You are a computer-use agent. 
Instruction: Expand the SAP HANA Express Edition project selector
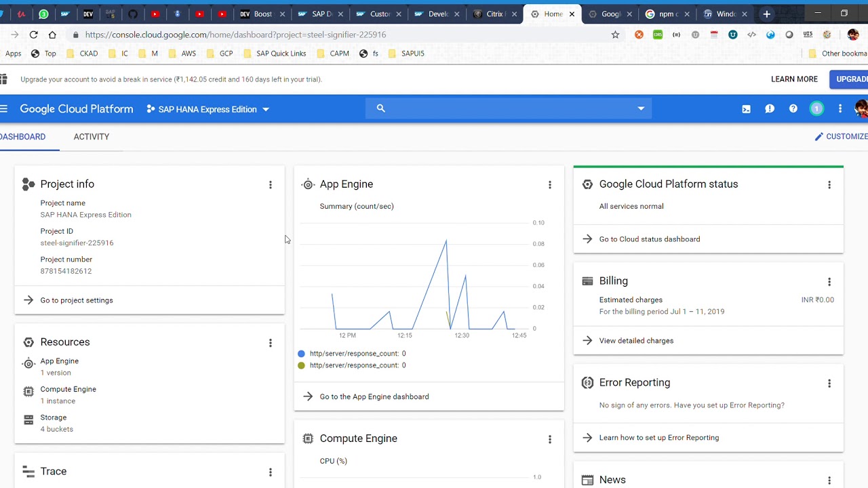208,109
